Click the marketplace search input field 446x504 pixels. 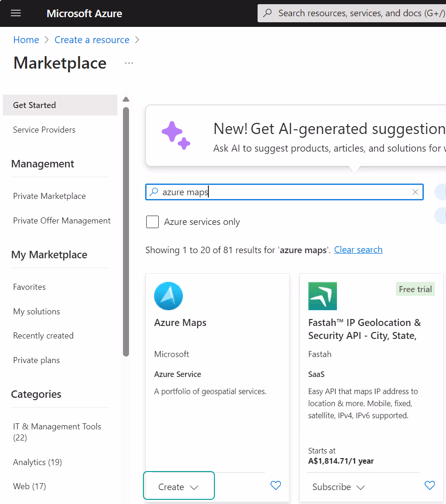coord(283,192)
